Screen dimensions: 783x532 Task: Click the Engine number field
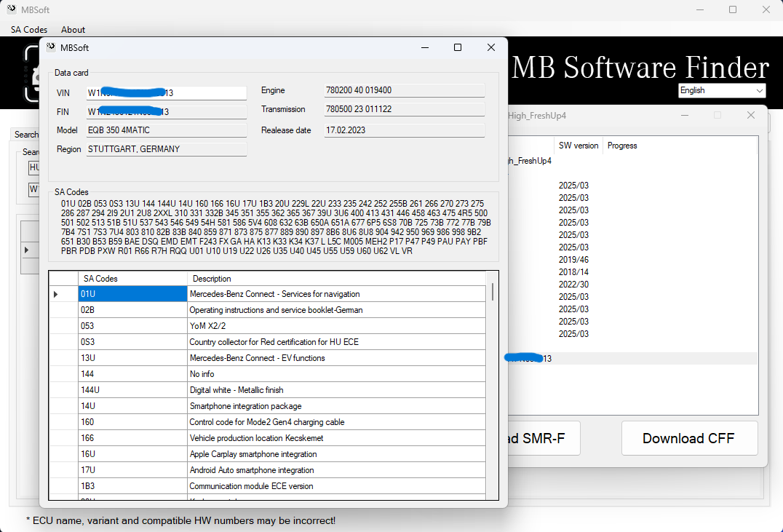(x=404, y=90)
